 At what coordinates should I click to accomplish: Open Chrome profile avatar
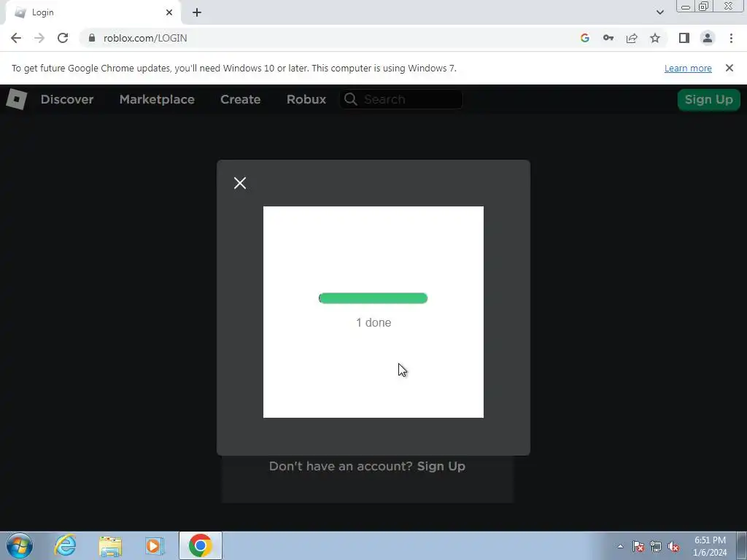pos(708,38)
